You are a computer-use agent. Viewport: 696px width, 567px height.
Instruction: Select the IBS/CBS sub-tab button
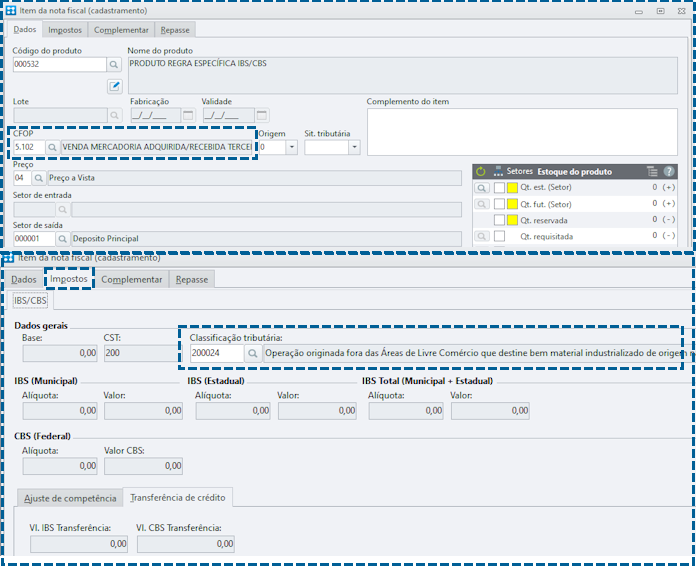point(30,301)
